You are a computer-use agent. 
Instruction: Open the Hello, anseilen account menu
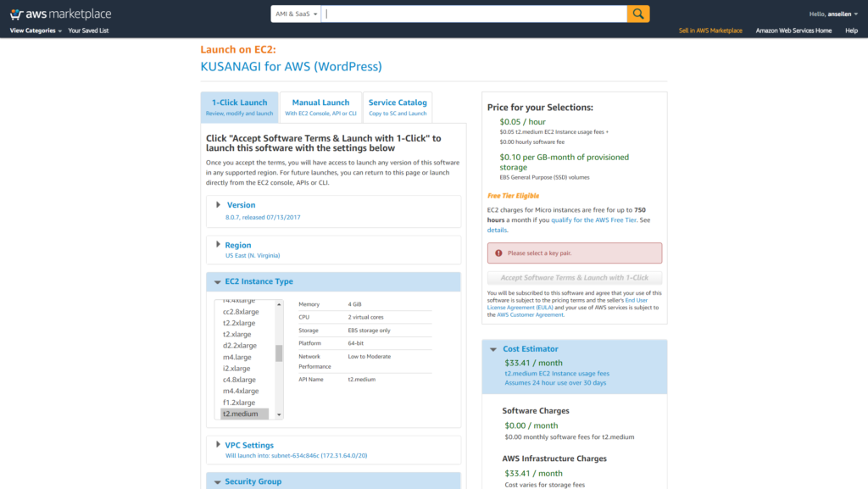pyautogui.click(x=833, y=14)
